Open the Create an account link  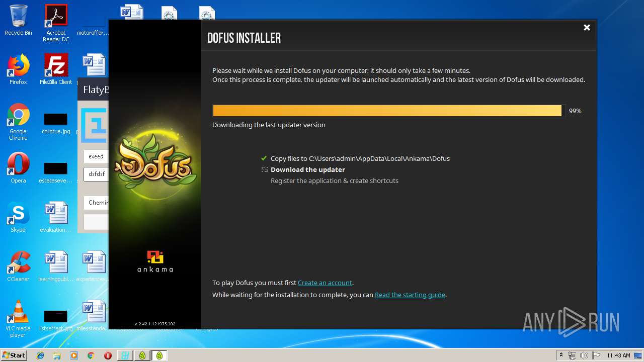coord(325,283)
